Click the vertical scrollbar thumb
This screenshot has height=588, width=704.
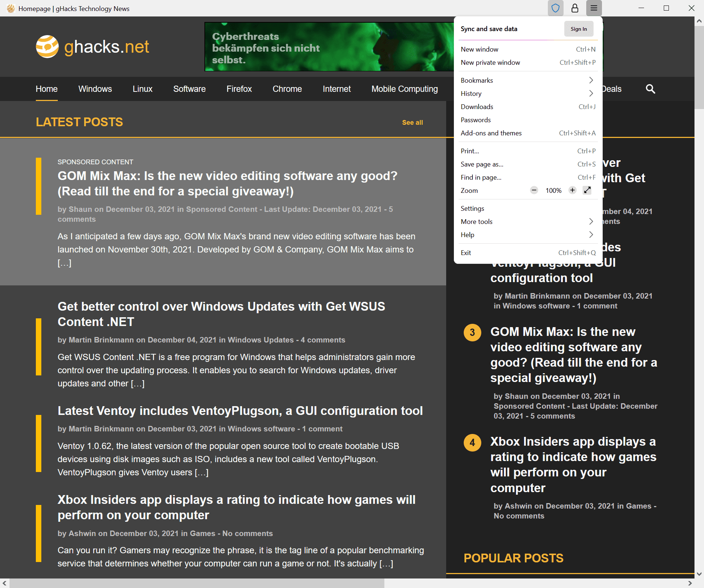point(699,68)
